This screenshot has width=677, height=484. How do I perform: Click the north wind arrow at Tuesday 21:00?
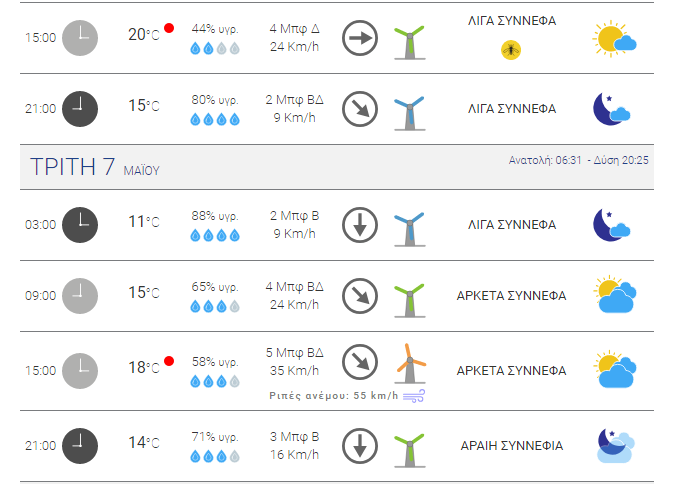360,446
